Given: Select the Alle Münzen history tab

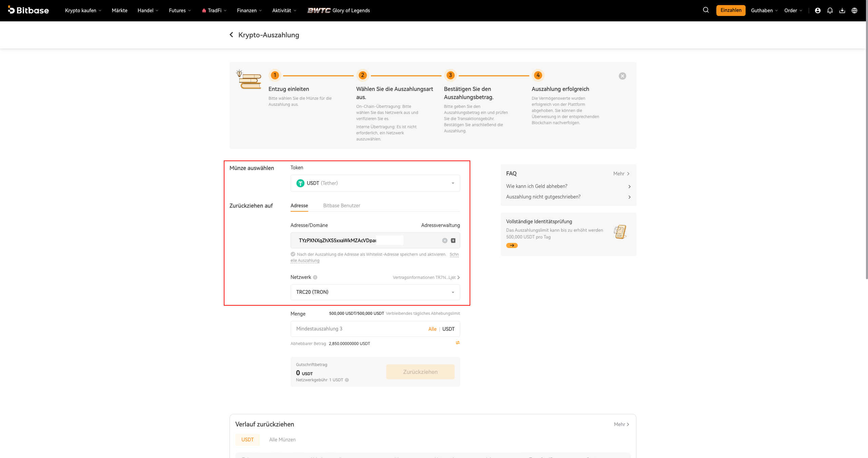Looking at the screenshot, I should 282,440.
